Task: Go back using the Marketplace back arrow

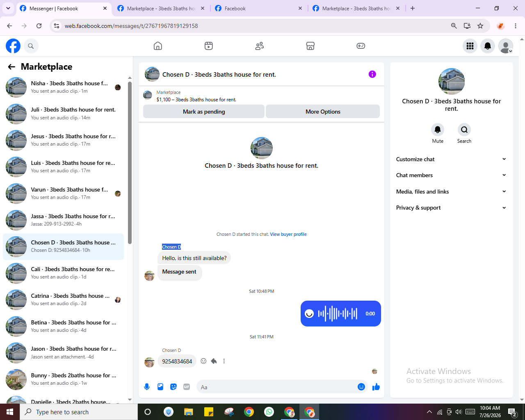Action: pyautogui.click(x=11, y=67)
